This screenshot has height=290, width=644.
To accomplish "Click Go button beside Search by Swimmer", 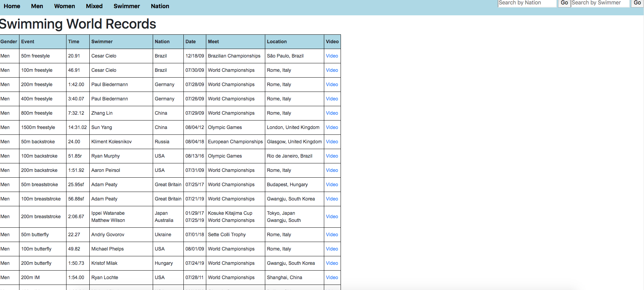I will pyautogui.click(x=637, y=3).
